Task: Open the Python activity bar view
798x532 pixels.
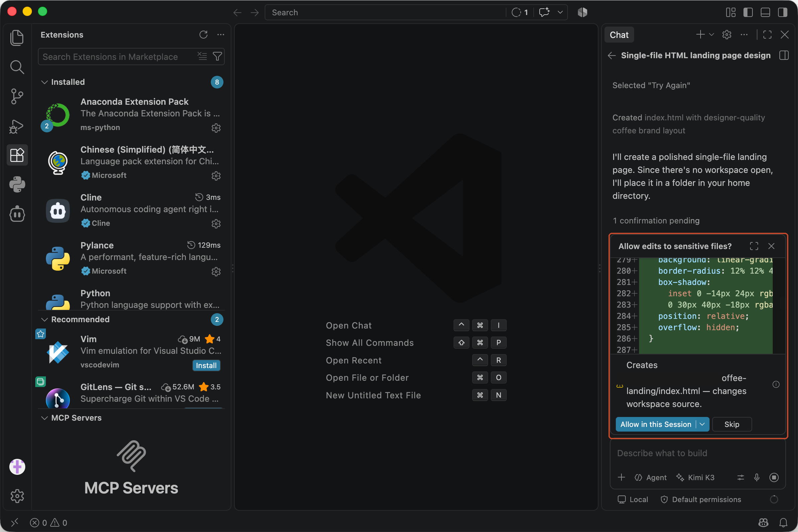Action: [x=17, y=185]
